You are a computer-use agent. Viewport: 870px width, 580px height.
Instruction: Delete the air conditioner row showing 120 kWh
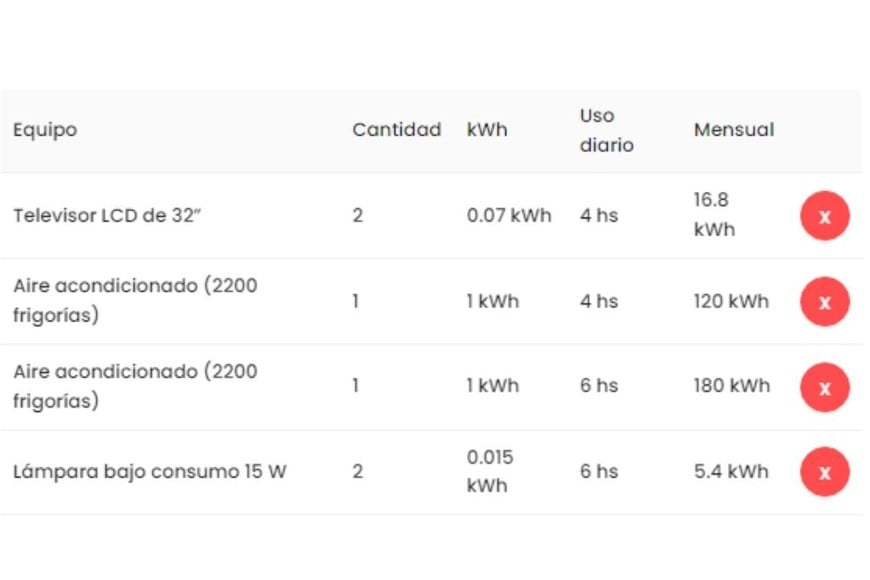(824, 302)
